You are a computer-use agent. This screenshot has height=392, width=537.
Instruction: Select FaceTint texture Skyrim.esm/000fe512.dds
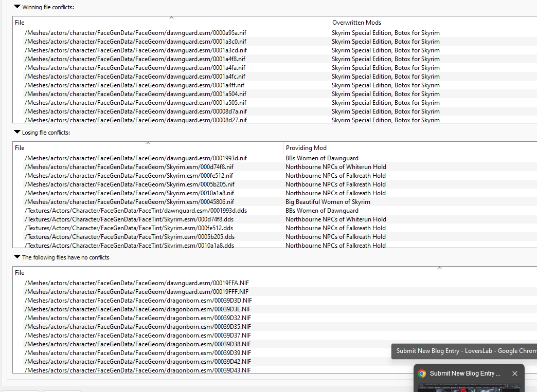pyautogui.click(x=129, y=228)
